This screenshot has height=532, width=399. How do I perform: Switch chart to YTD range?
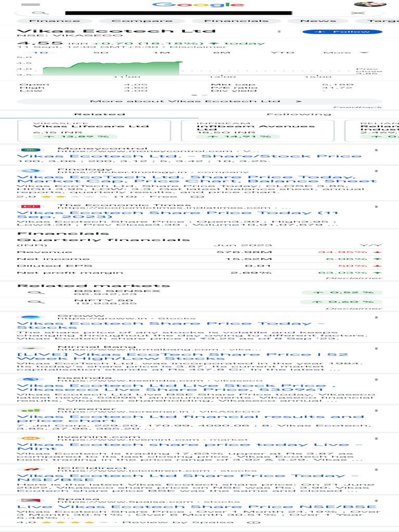coord(282,52)
